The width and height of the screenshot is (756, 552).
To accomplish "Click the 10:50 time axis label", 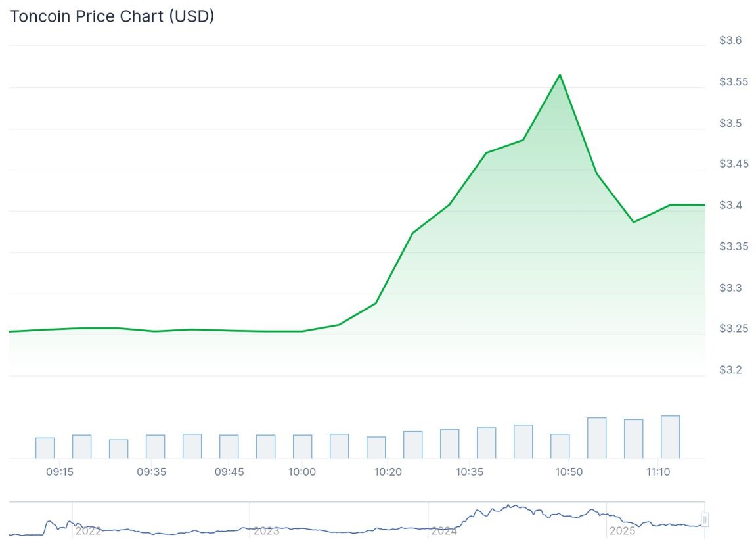I will (569, 472).
